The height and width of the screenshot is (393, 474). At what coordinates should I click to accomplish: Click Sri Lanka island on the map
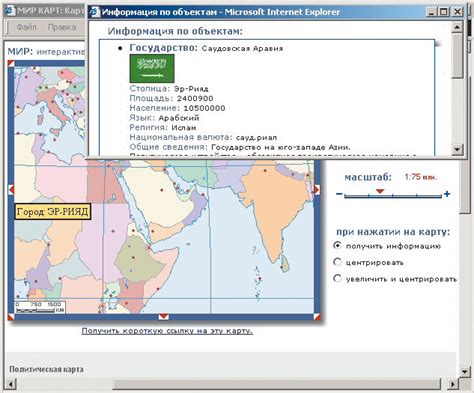tap(284, 263)
